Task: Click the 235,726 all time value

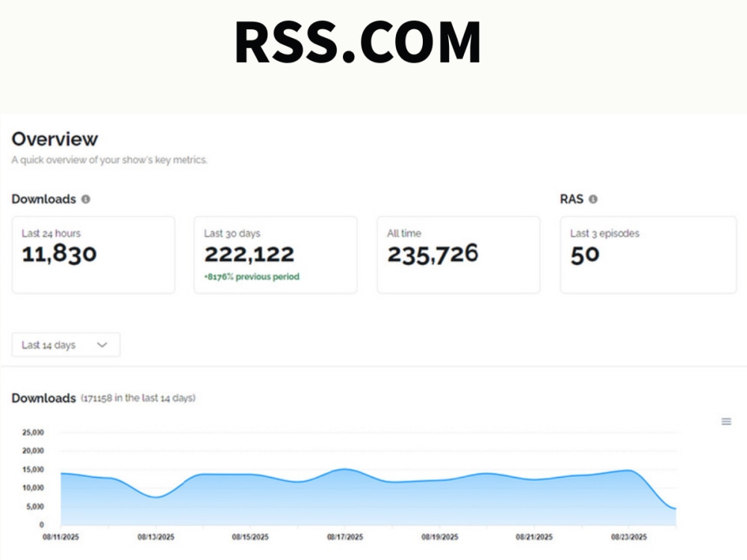Action: (433, 254)
